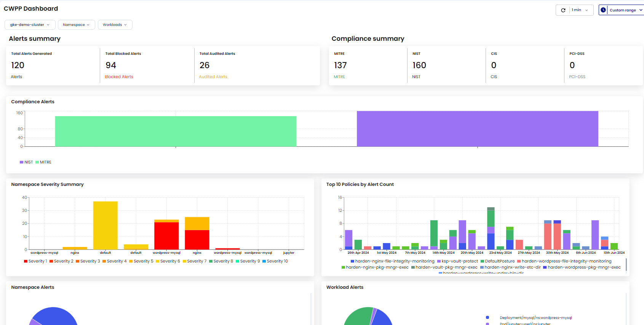This screenshot has height=325, width=644.
Task: Open the Custom range time selector
Action: pos(623,10)
